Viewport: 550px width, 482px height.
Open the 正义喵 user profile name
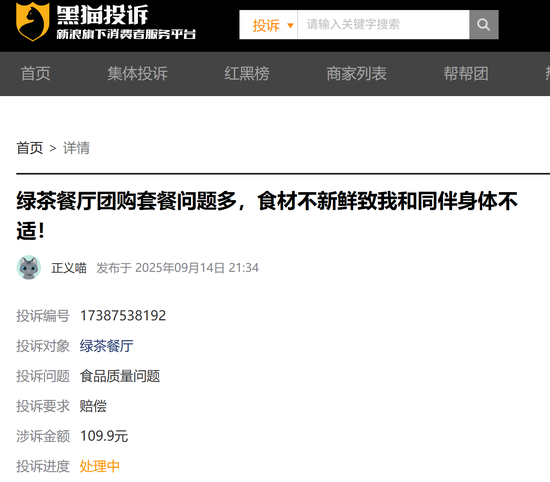[x=69, y=268]
